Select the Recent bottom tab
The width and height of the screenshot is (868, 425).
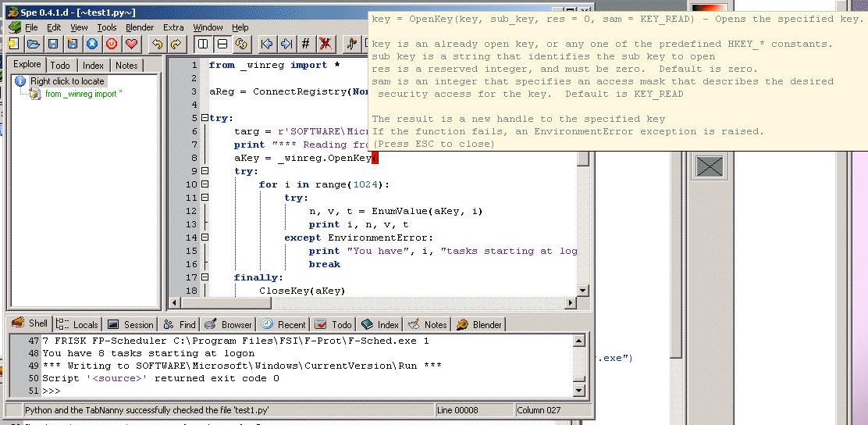[x=283, y=325]
